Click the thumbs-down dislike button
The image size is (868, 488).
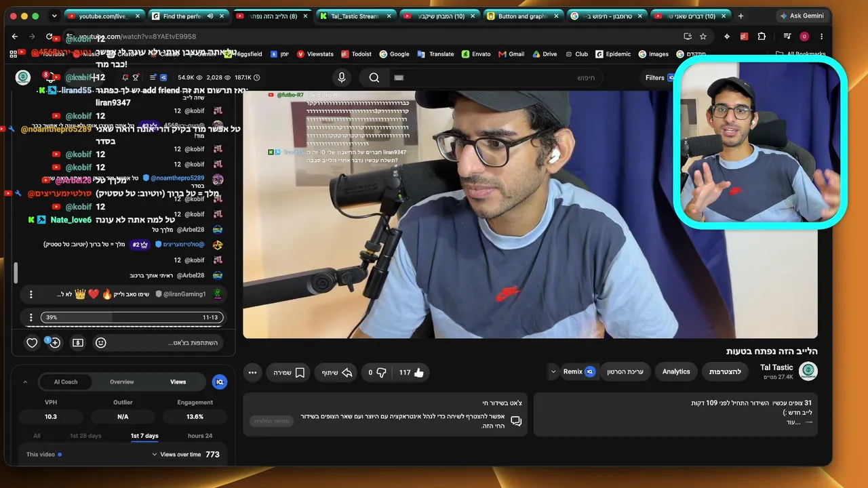tap(377, 372)
